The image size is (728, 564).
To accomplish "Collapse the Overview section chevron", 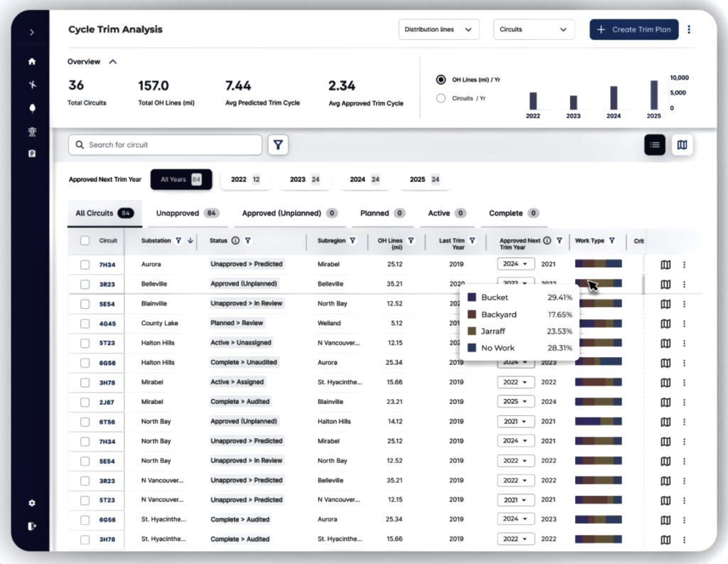I will pyautogui.click(x=113, y=62).
